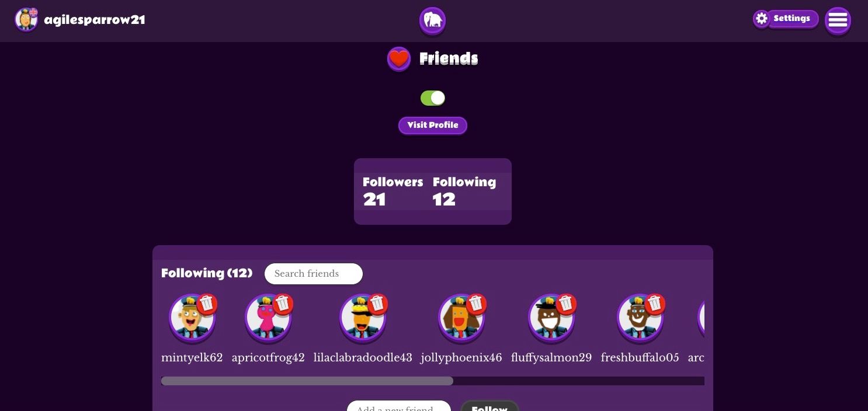Delete freshbuffalo05 using trash icon
This screenshot has width=868, height=411.
click(x=655, y=304)
